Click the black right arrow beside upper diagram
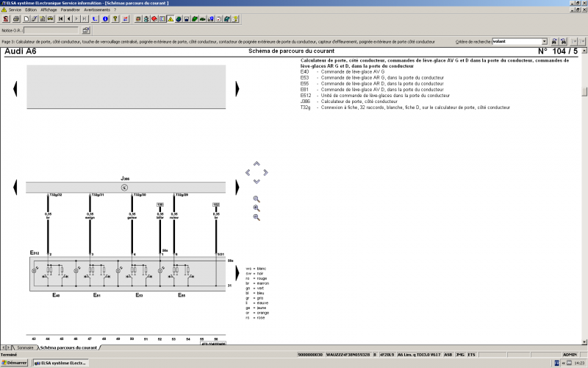This screenshot has width=588, height=368. tap(237, 89)
